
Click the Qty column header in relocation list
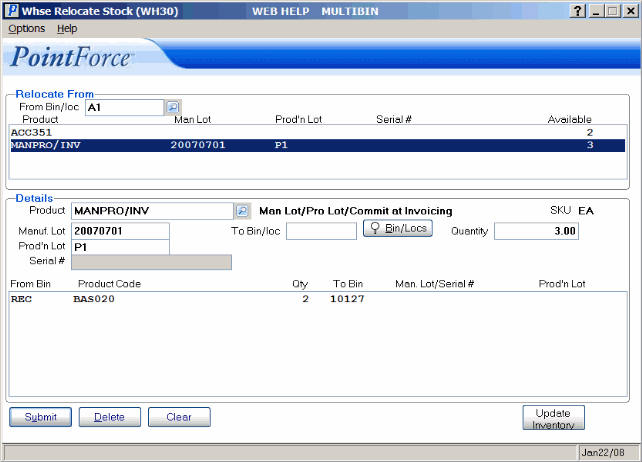click(x=300, y=284)
